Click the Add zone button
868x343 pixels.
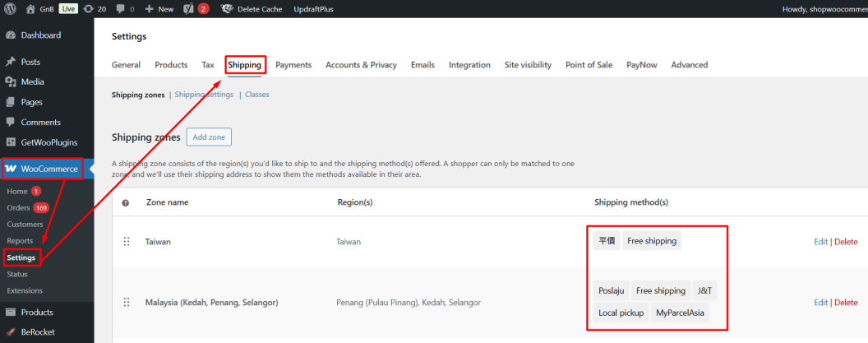click(209, 137)
